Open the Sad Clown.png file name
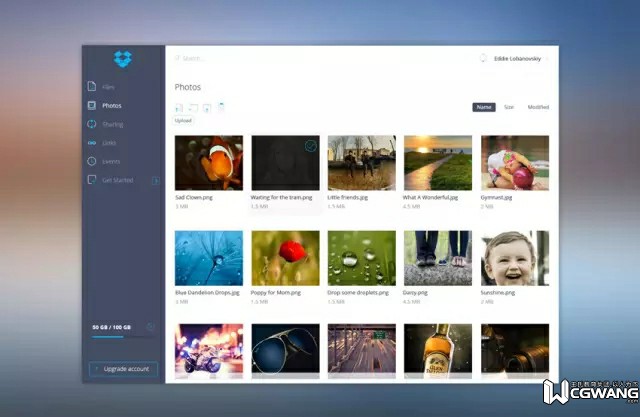Viewport: 640px width, 417px height. pos(194,197)
